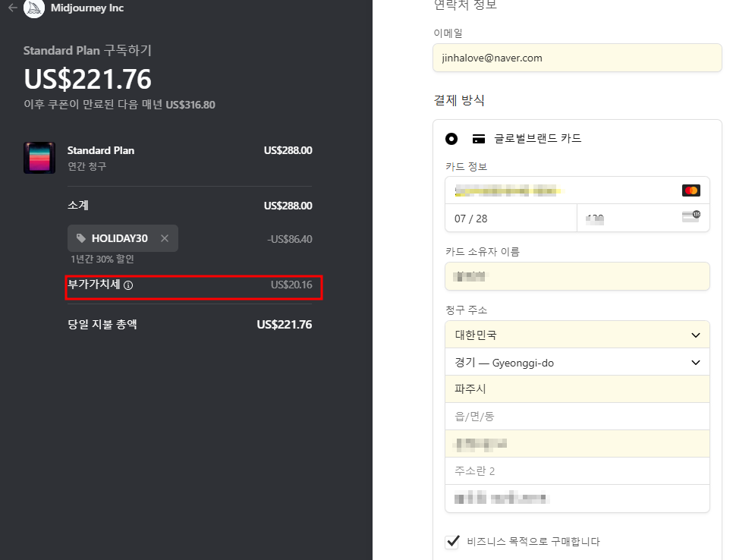Click the 글로벌브랜드 카드 label
The height and width of the screenshot is (560, 733).
click(x=537, y=138)
